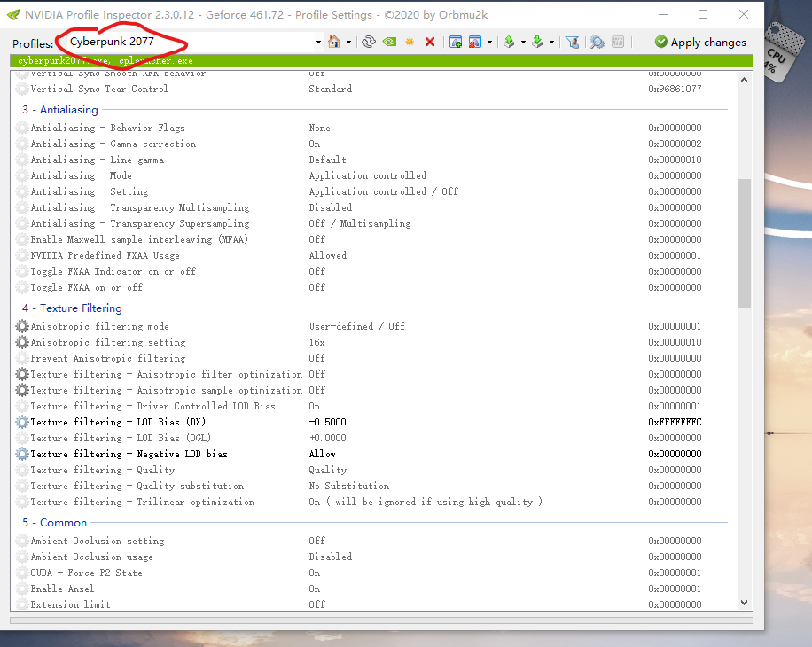The height and width of the screenshot is (647, 812).
Task: Click gear icon of Vertical Sync Tear Control
Action: point(22,89)
